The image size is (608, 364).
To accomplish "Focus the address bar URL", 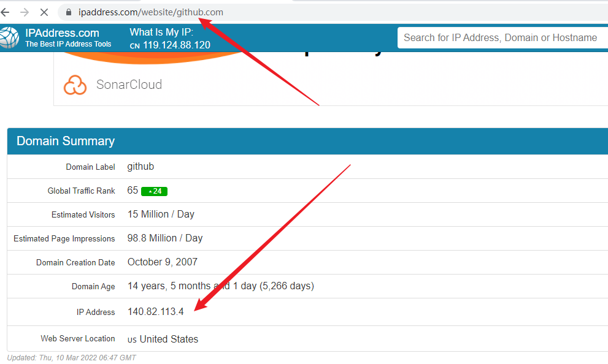I will (x=151, y=12).
